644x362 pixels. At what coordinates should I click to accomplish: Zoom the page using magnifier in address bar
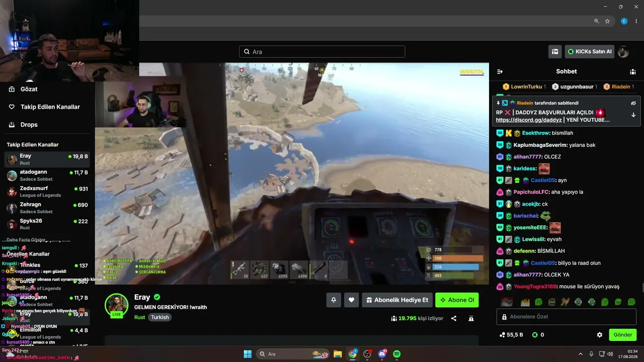(597, 21)
